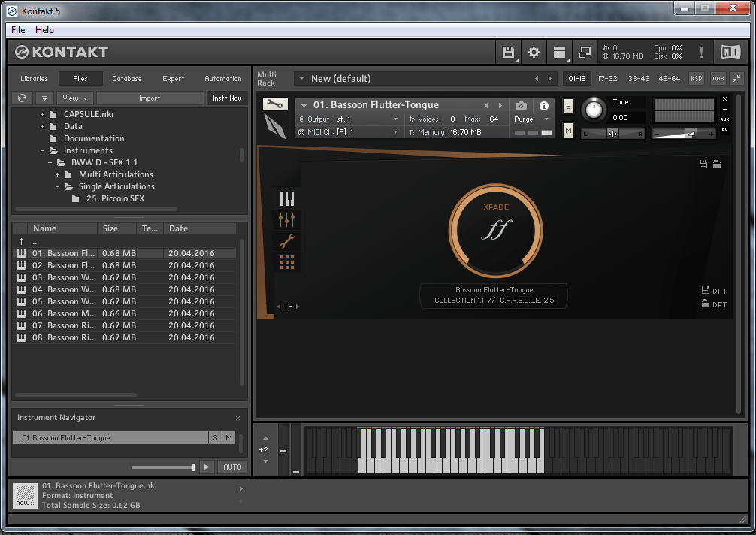This screenshot has width=756, height=535.
Task: Open the orange grid matrix page
Action: tap(287, 262)
